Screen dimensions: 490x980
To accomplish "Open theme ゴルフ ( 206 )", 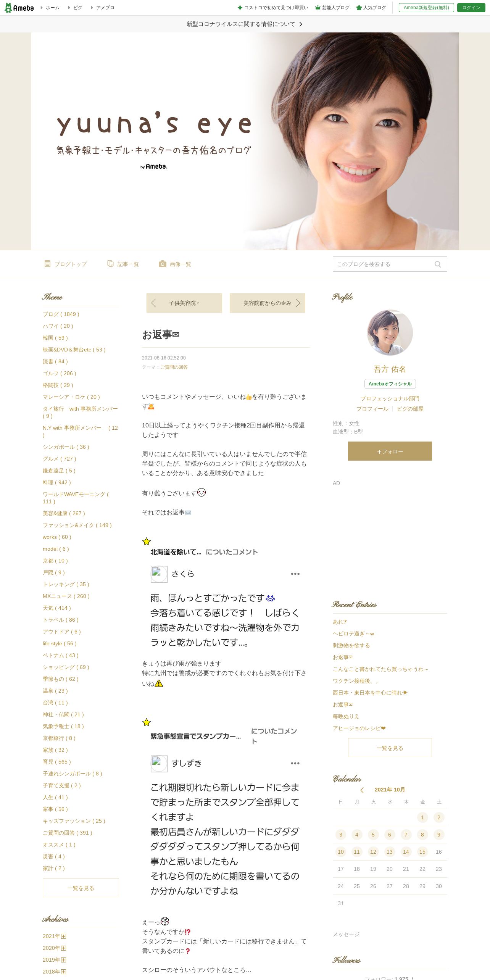I will [60, 373].
